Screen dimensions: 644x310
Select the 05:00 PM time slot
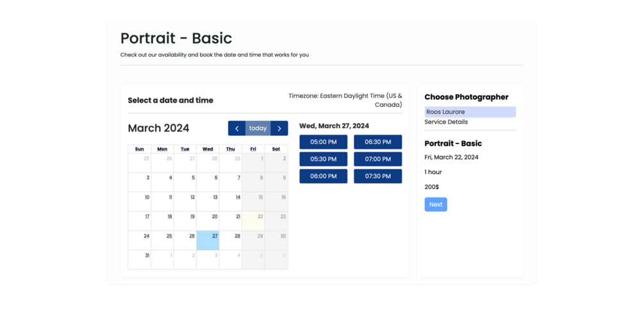pyautogui.click(x=323, y=142)
